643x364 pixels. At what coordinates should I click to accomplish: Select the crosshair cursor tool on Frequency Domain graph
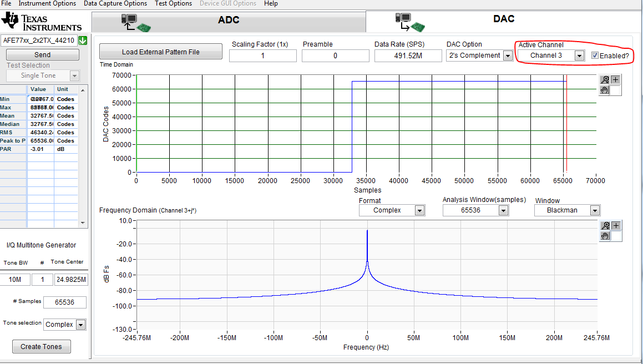(616, 225)
